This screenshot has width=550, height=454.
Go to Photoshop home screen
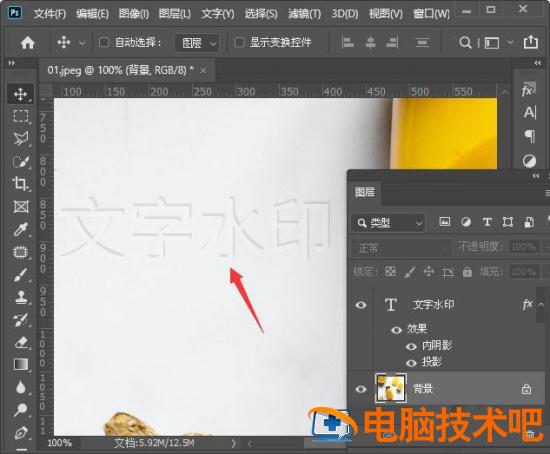point(28,43)
